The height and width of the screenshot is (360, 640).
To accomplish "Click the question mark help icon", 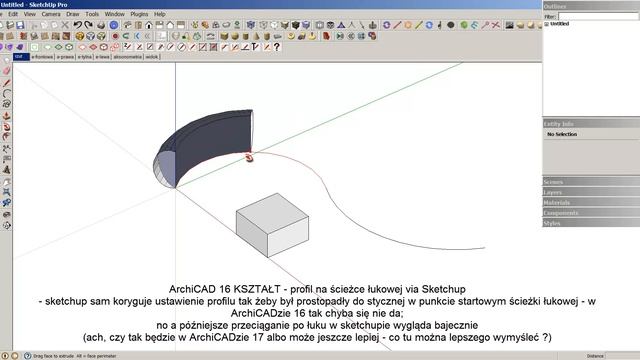I will pyautogui.click(x=277, y=47).
